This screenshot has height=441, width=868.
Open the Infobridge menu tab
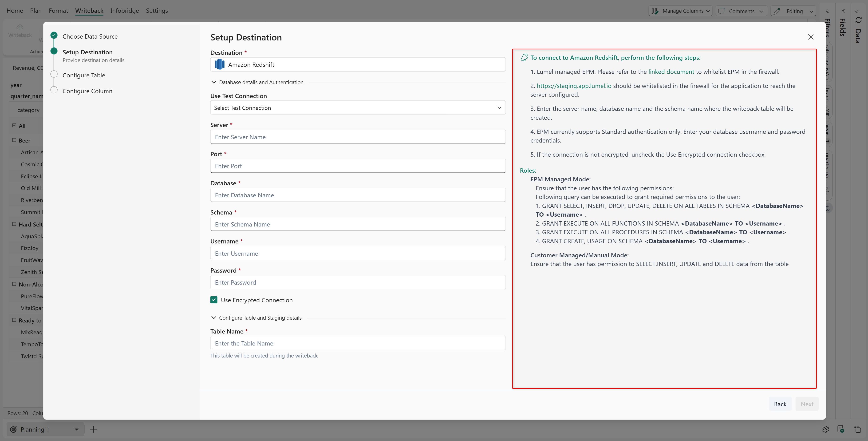tap(124, 10)
